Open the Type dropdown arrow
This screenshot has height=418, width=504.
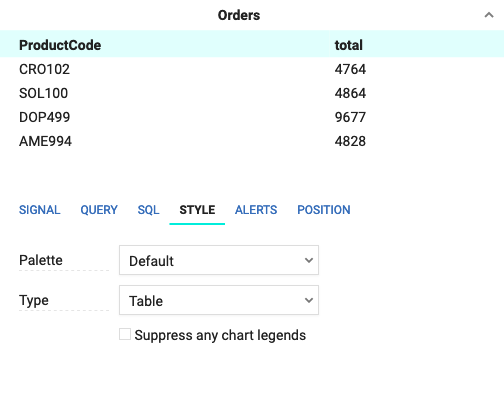click(x=309, y=300)
